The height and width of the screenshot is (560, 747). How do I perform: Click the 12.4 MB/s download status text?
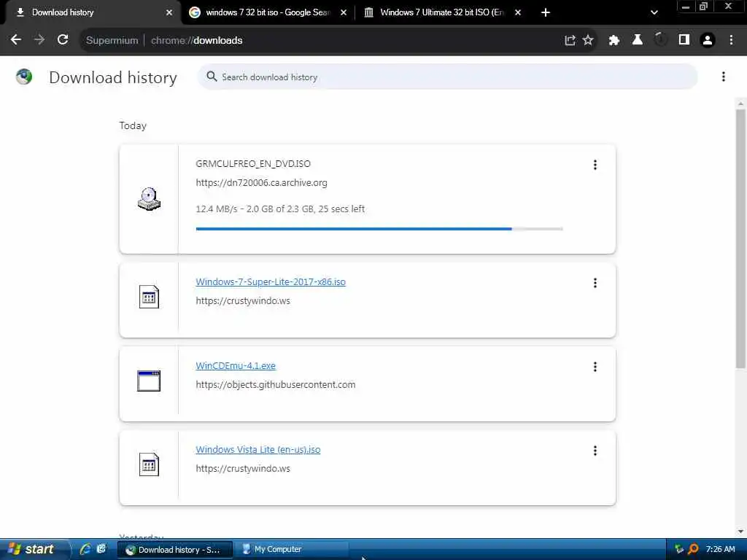(280, 209)
